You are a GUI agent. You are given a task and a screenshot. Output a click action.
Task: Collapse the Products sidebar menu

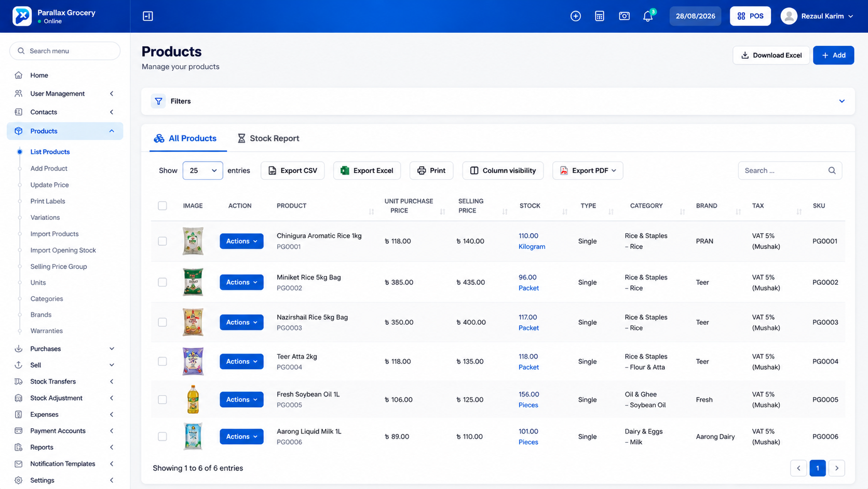(x=65, y=131)
